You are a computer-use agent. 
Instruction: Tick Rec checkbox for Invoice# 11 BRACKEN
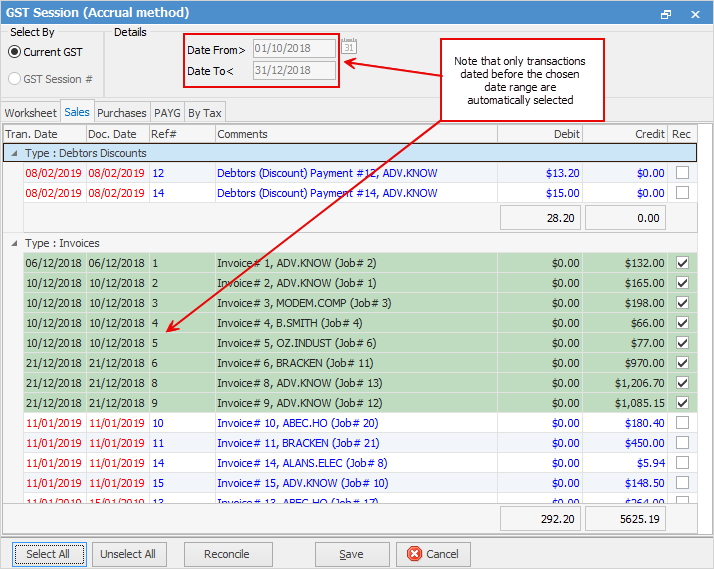(x=682, y=442)
